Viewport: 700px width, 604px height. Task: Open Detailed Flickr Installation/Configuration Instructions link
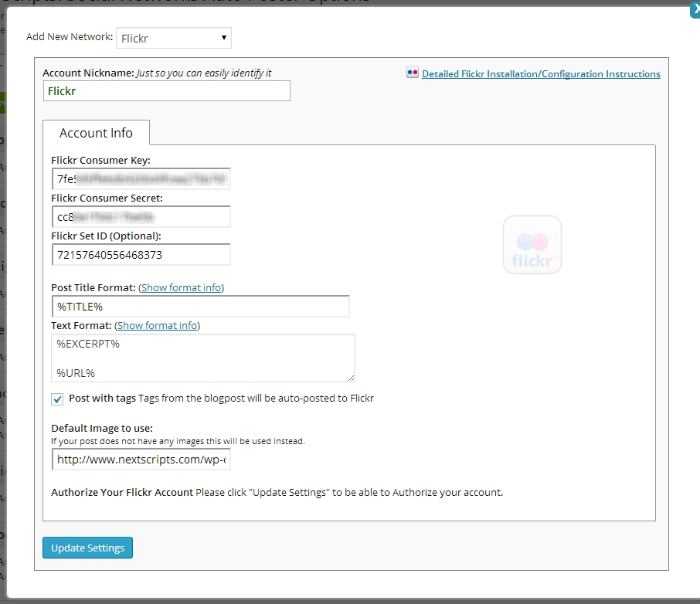[541, 73]
